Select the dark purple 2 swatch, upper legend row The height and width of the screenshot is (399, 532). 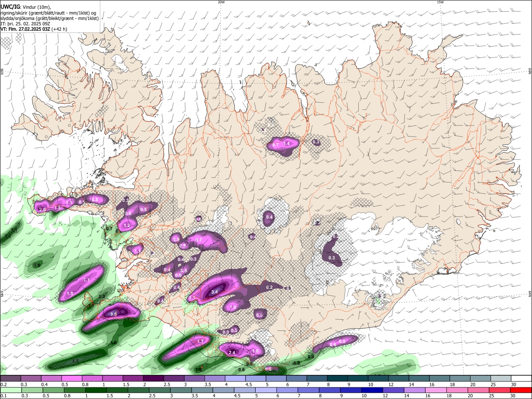pos(153,379)
